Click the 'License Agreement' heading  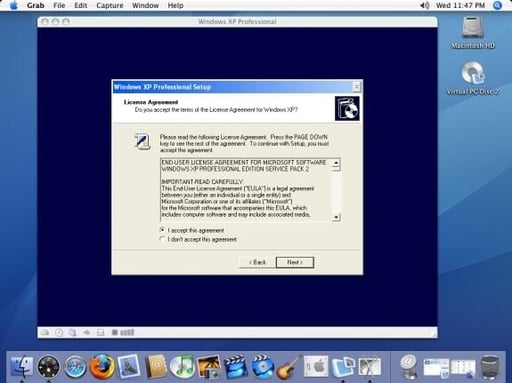[x=151, y=102]
